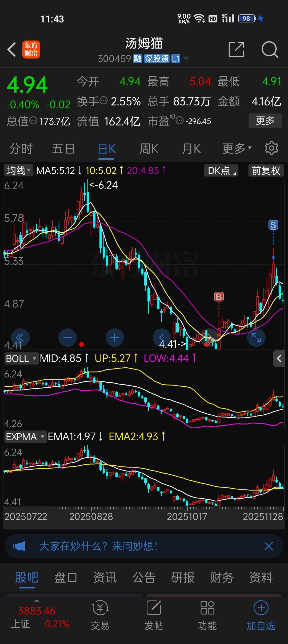Viewport: 288px width, 644px height.
Task: Open 均线 indicator dropdown
Action: pos(19,170)
